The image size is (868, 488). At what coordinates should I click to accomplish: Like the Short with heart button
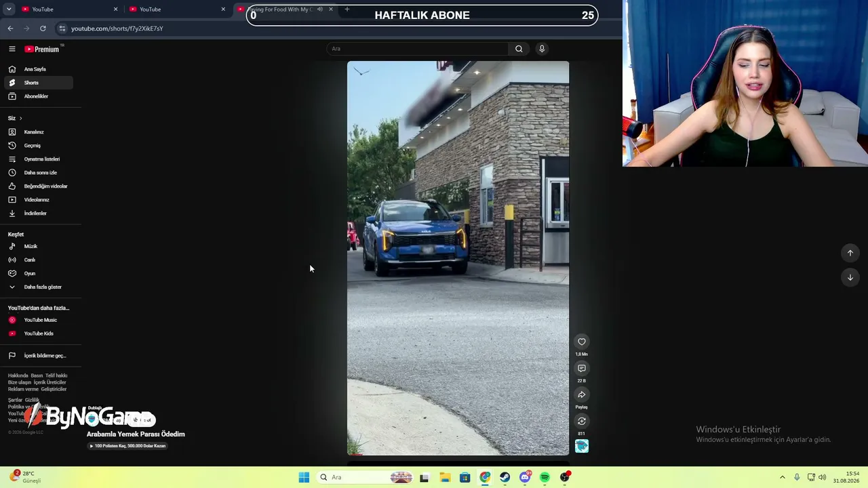click(x=582, y=342)
